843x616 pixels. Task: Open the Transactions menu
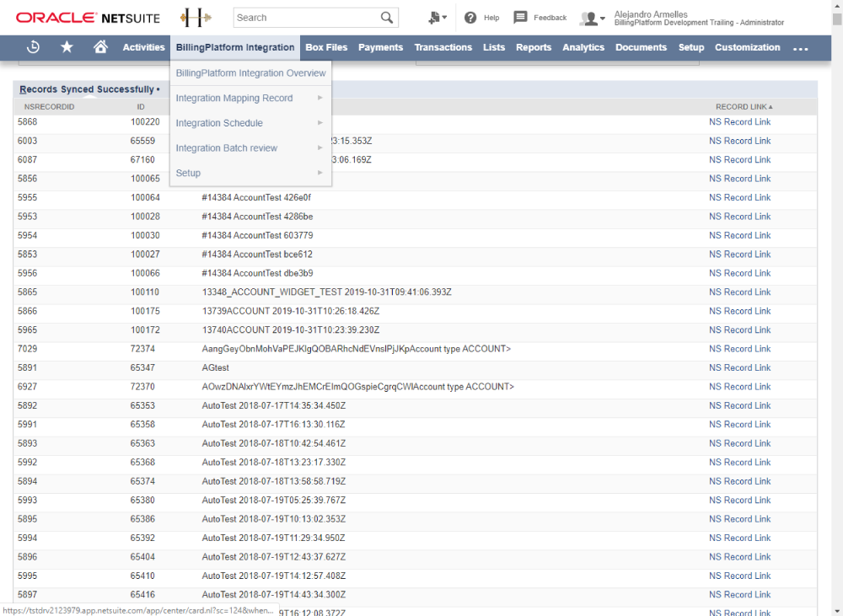tap(443, 47)
